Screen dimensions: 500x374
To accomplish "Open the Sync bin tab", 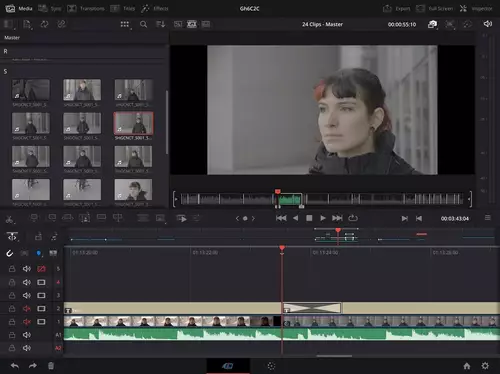I will (x=50, y=8).
